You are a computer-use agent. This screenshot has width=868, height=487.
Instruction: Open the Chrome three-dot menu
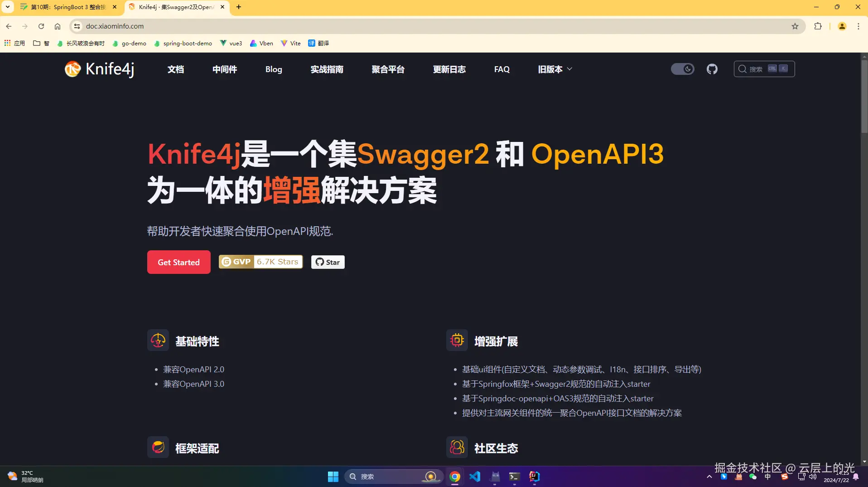858,26
